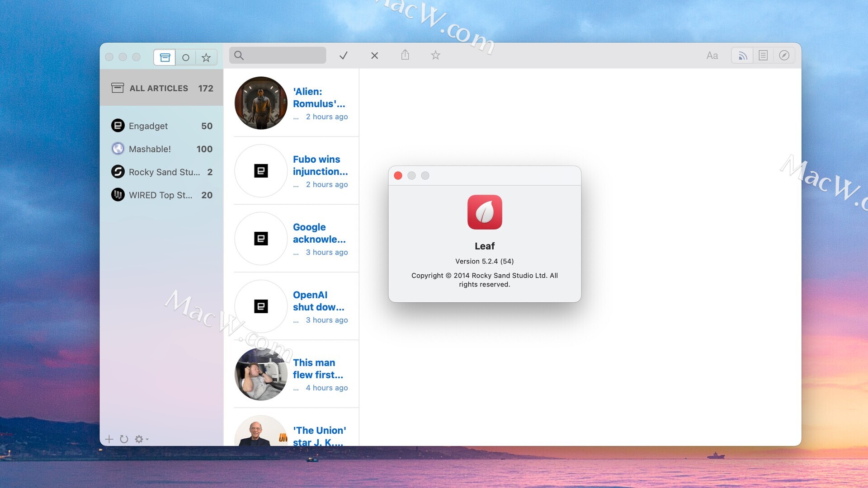Click the 'The Union' star thumbnail
This screenshot has width=868, height=488.
pos(261,431)
